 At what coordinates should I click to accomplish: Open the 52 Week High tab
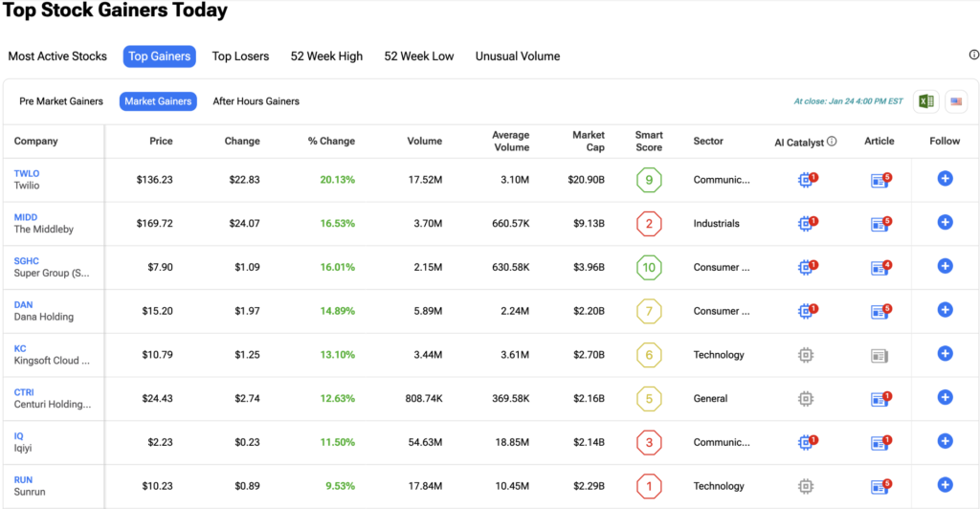[326, 56]
